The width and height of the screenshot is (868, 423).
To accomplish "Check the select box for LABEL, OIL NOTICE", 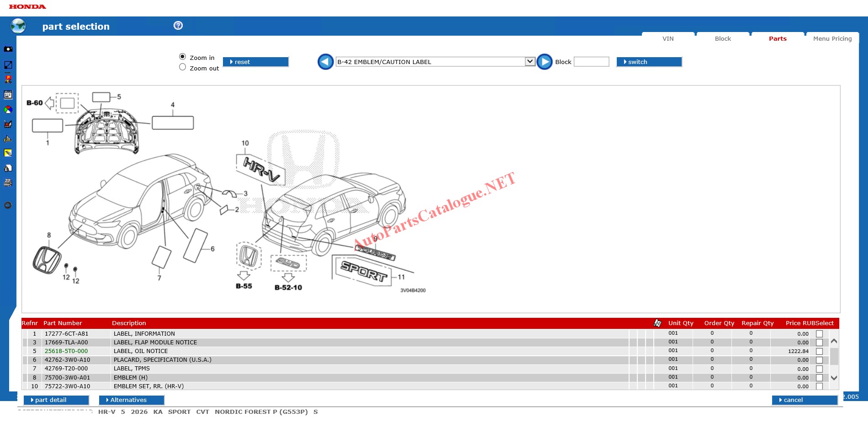I will coord(819,351).
